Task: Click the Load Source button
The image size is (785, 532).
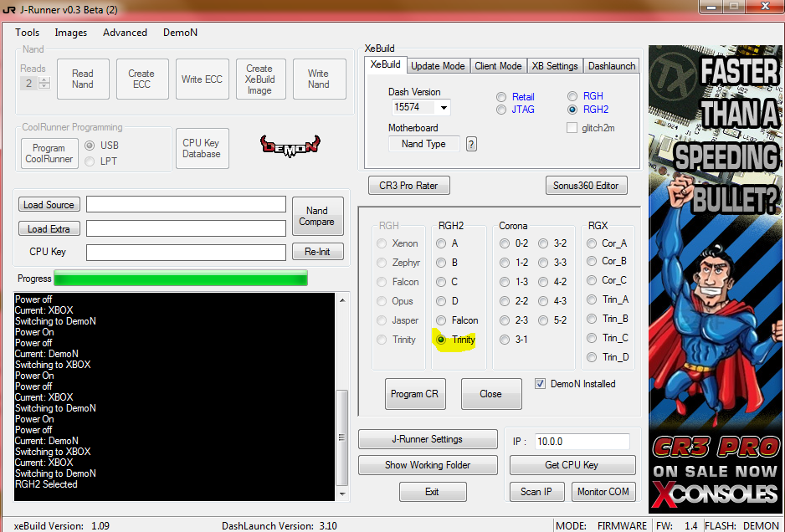Action: click(49, 205)
